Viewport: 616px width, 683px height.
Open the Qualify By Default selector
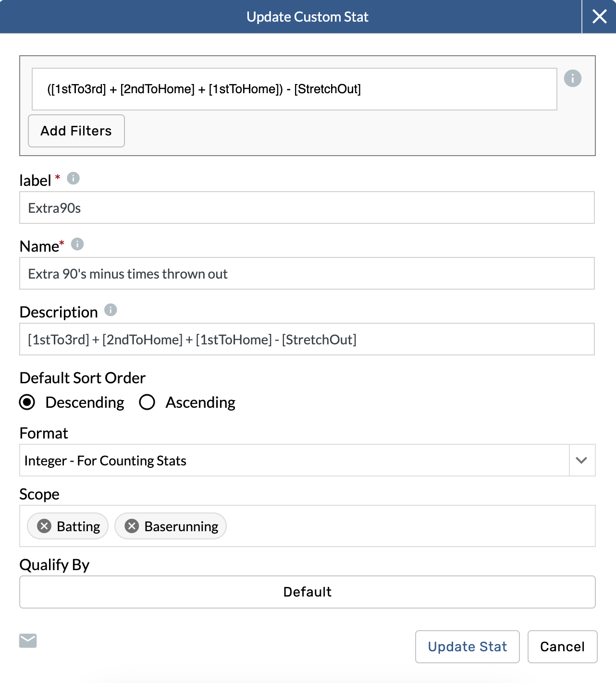pyautogui.click(x=308, y=592)
